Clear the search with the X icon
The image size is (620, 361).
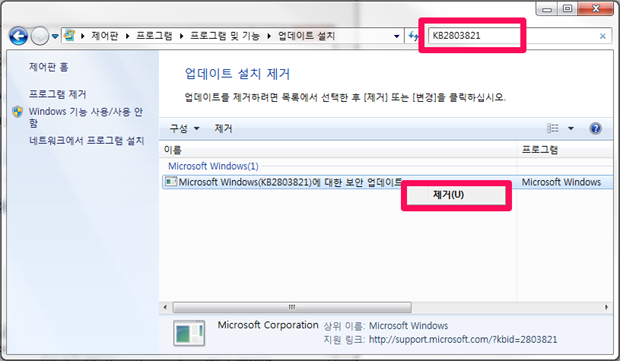point(603,36)
